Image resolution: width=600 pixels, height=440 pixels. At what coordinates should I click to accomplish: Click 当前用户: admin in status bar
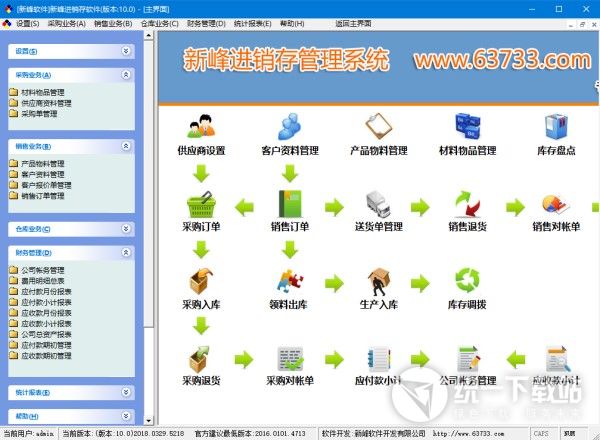pyautogui.click(x=29, y=433)
